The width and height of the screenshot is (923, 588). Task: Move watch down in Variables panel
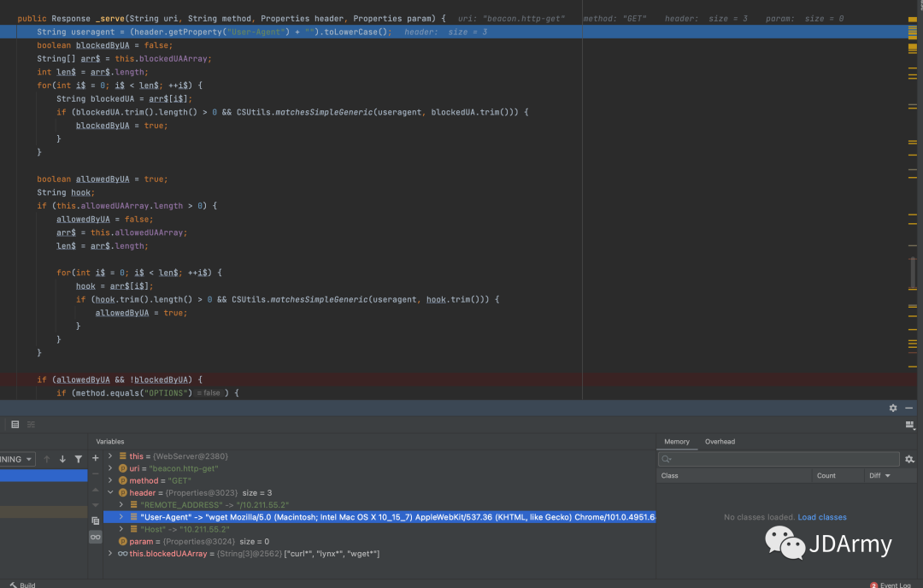[x=96, y=505]
